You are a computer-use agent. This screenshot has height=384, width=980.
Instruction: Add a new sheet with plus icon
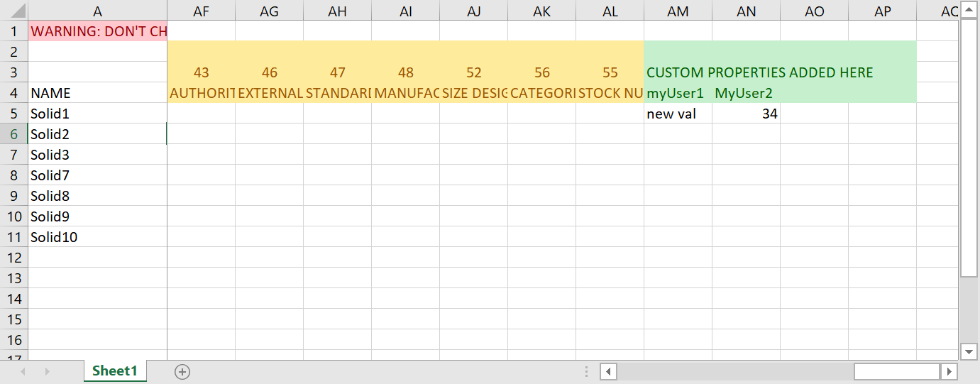(x=182, y=371)
